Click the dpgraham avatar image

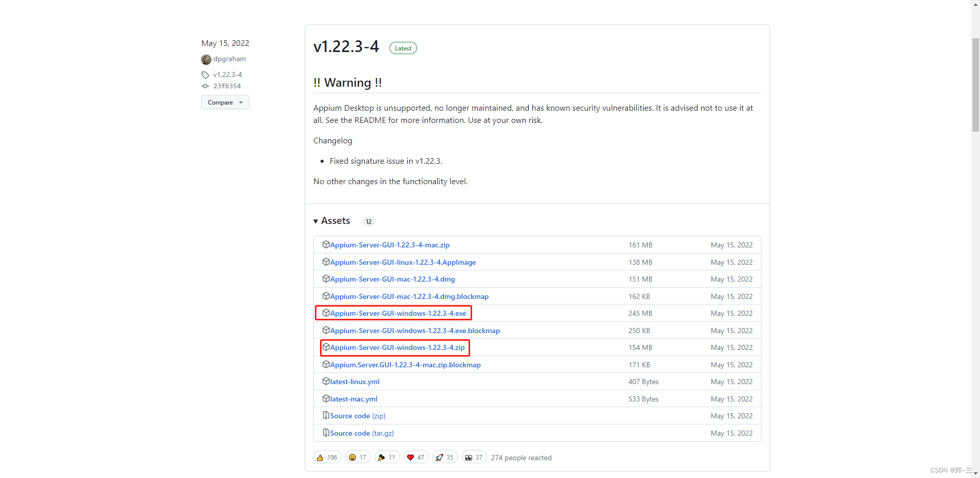[206, 60]
